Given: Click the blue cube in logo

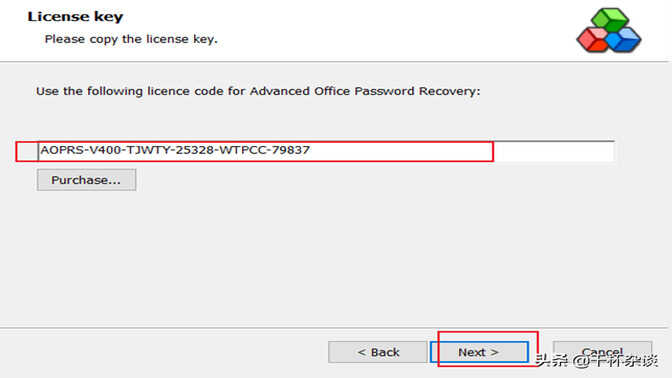Looking at the screenshot, I should (623, 40).
